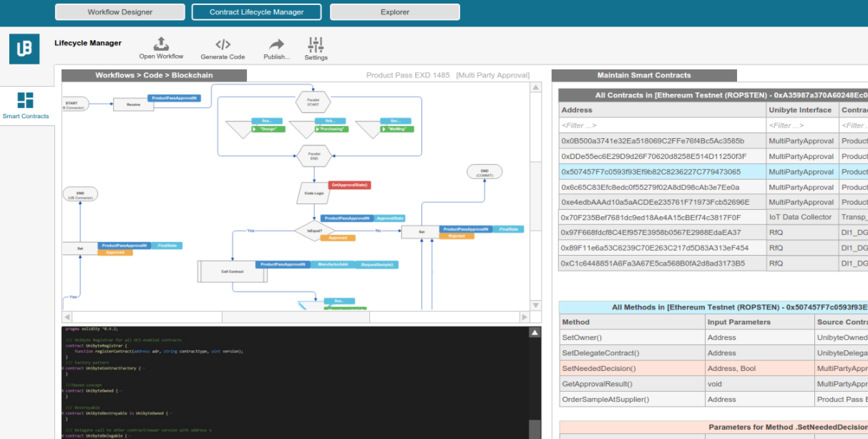
Task: Select the OrderSampleAtSupplier() method row
Action: (713, 400)
